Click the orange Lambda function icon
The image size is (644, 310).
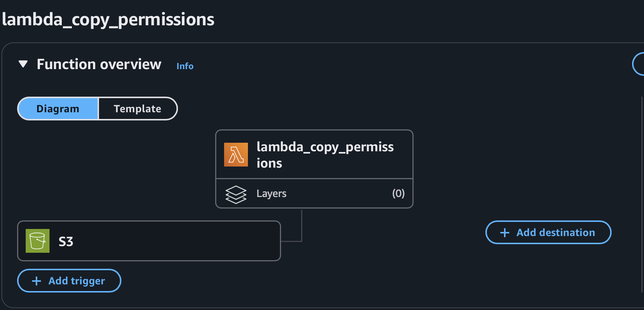tap(236, 155)
